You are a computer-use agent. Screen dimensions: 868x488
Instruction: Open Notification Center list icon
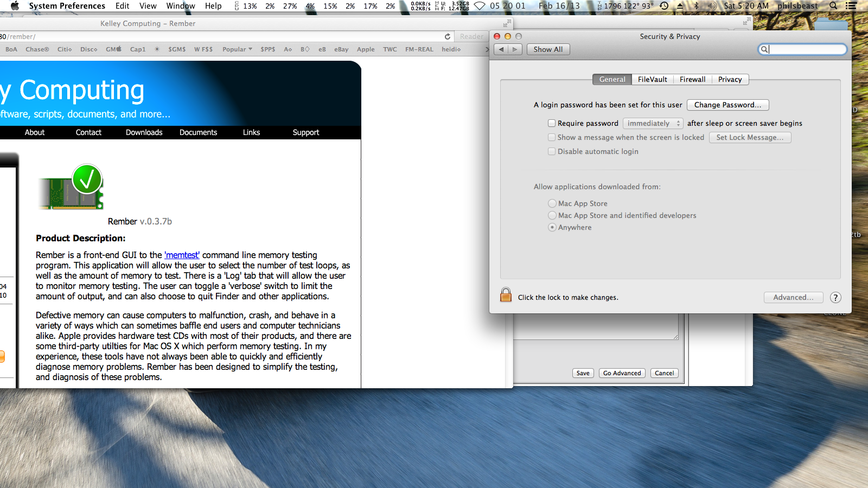click(851, 5)
